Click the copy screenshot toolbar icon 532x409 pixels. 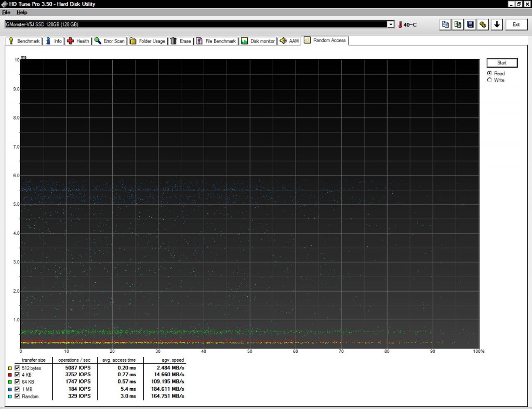[458, 24]
